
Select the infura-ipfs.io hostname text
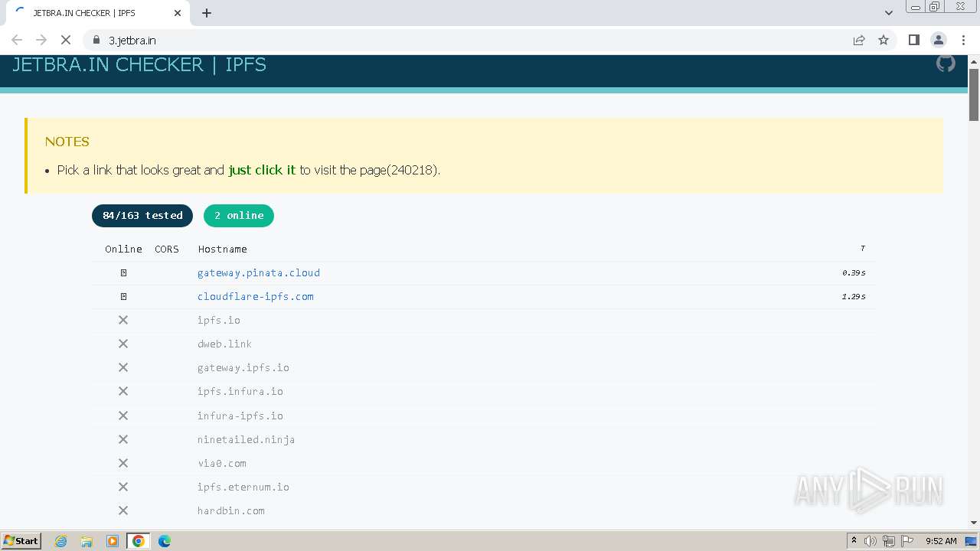240,416
